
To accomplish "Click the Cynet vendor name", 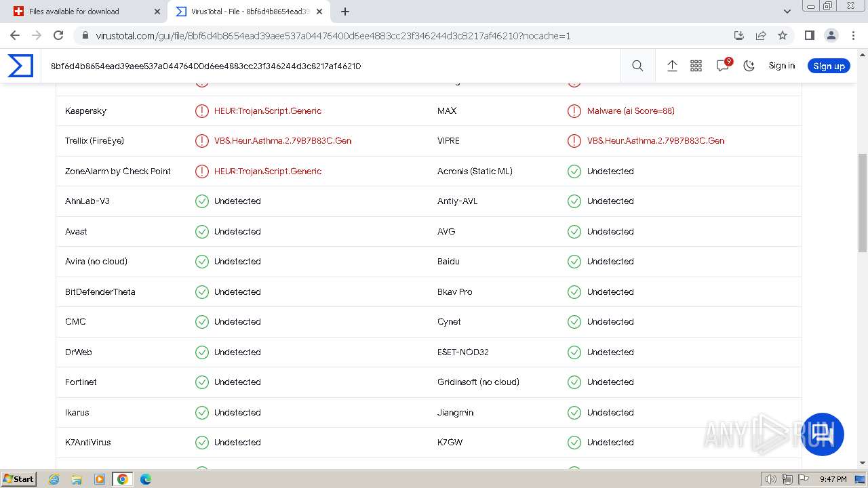I will tap(449, 322).
